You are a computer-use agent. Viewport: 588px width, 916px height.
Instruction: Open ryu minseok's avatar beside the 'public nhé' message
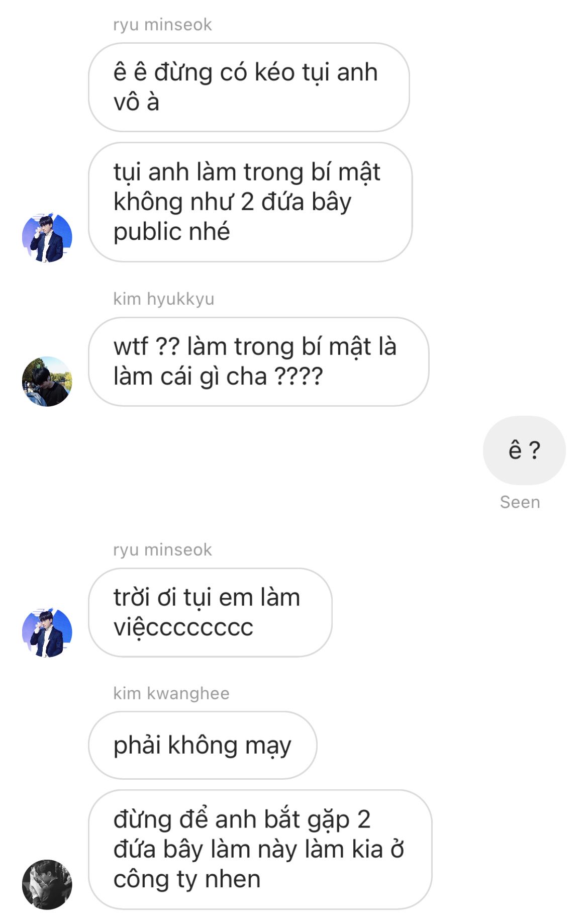point(47,237)
